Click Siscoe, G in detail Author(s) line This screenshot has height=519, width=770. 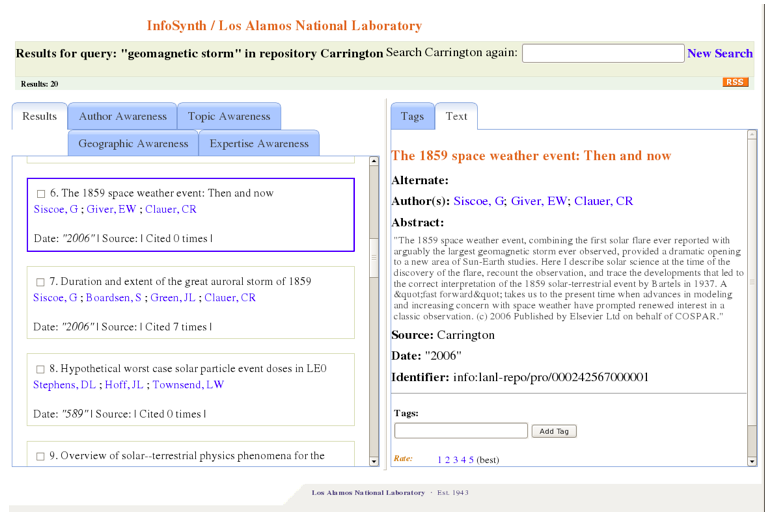[479, 201]
